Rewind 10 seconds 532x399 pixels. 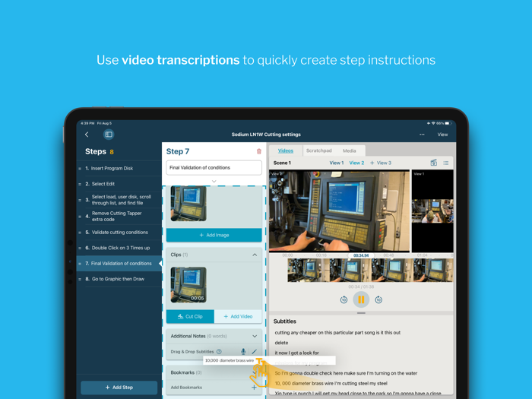click(x=344, y=299)
